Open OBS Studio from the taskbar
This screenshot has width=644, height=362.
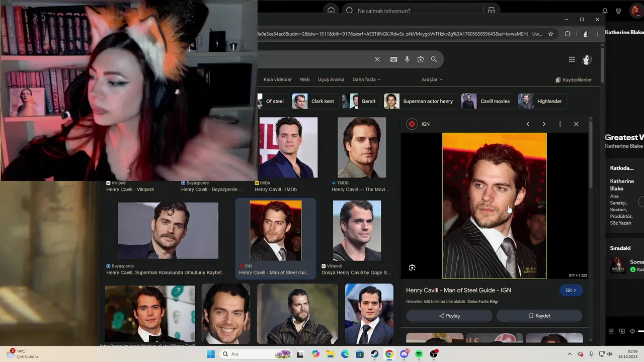click(434, 354)
